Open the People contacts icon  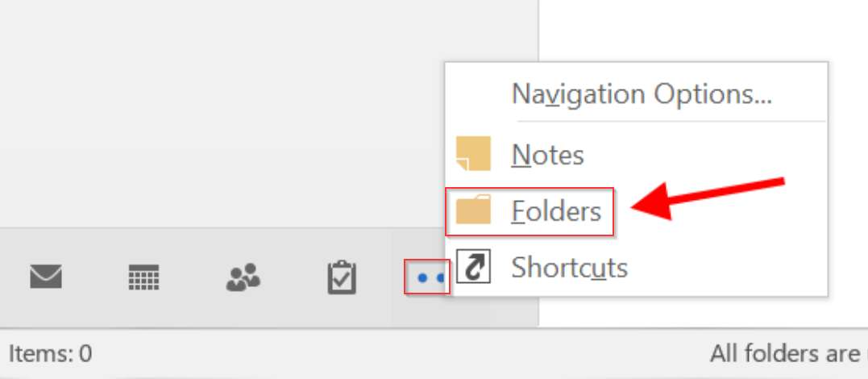pyautogui.click(x=243, y=277)
